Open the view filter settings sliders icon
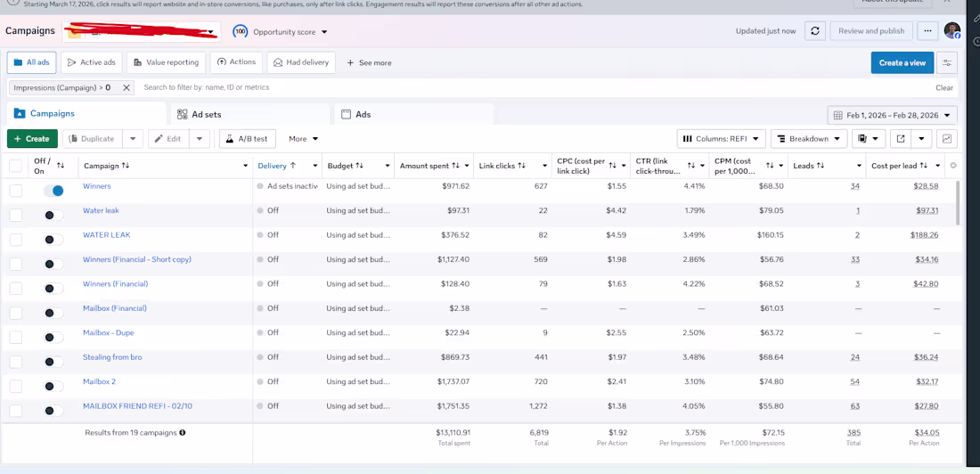Screen dimensions: 980x474 pyautogui.click(x=946, y=62)
